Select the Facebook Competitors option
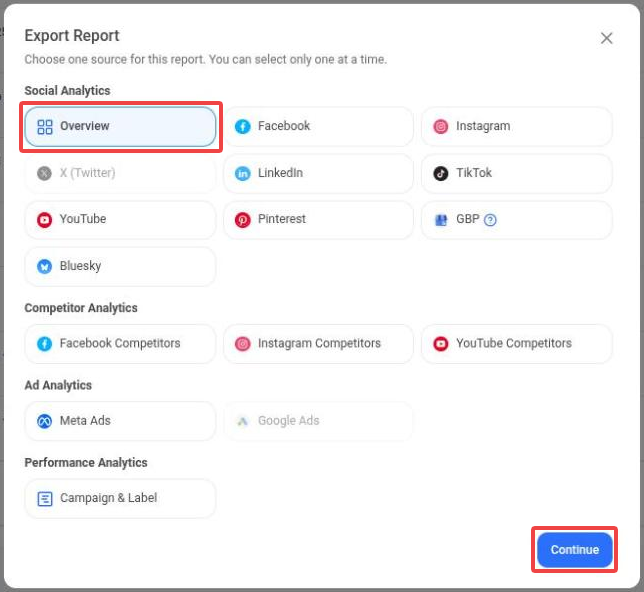Image resolution: width=644 pixels, height=592 pixels. point(120,344)
